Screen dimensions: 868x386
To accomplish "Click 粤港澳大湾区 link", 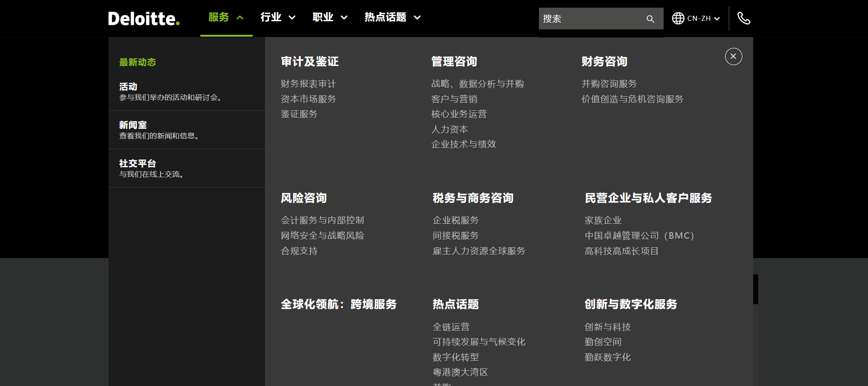I will coord(460,372).
